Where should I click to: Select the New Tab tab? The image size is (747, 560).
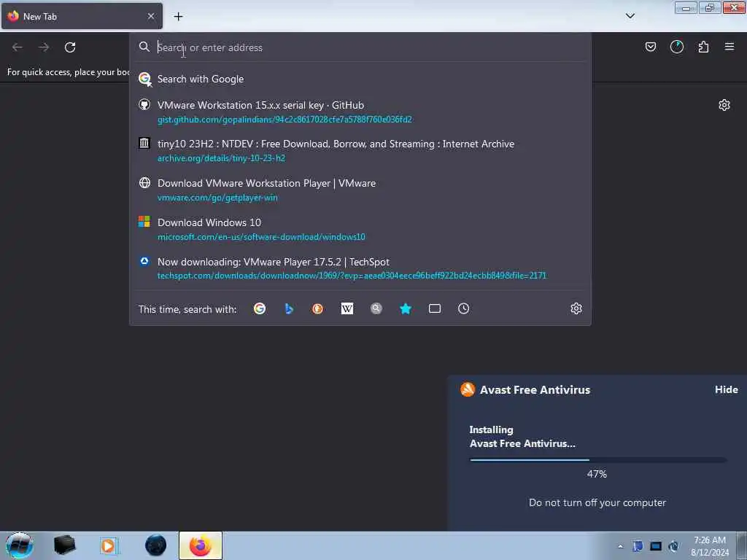[x=82, y=16]
